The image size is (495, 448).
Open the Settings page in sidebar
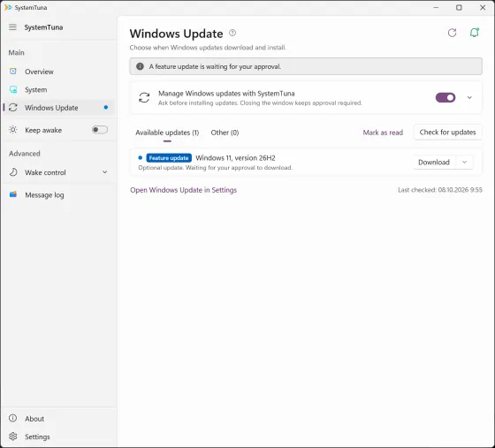[58, 437]
